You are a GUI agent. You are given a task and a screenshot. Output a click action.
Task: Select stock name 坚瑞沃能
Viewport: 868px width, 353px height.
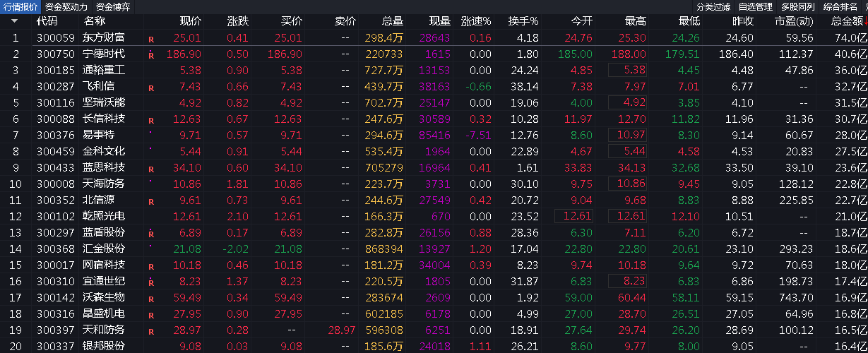click(x=104, y=102)
